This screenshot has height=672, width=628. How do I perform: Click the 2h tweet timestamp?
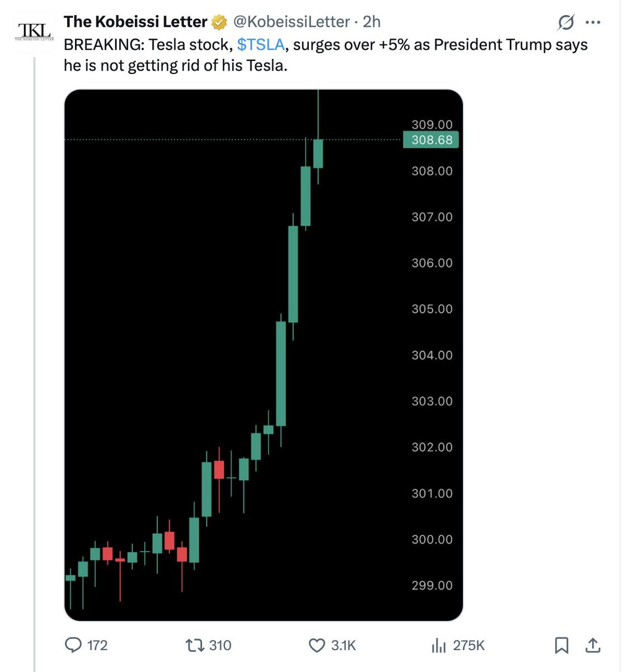372,22
